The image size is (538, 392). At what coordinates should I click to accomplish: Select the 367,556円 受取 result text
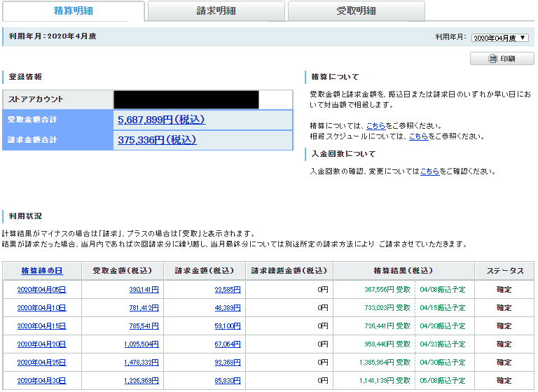(387, 290)
